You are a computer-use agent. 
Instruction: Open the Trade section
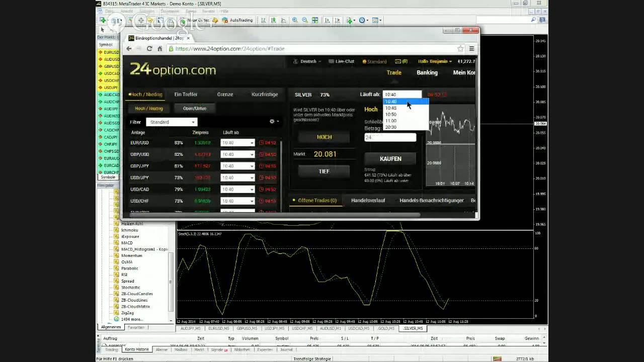[394, 72]
